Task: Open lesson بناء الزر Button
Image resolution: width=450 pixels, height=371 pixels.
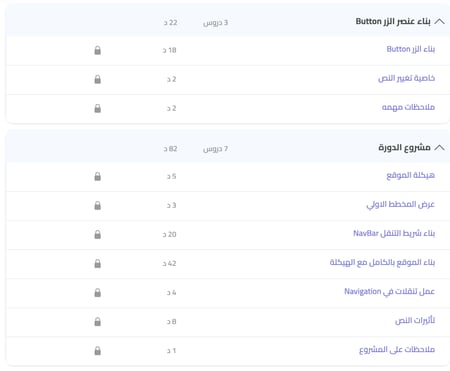Action: point(411,49)
